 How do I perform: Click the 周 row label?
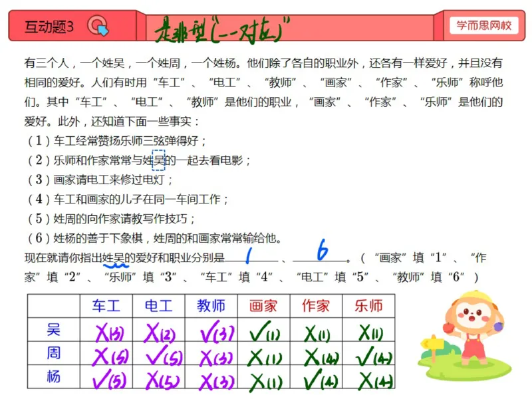pyautogui.click(x=54, y=353)
